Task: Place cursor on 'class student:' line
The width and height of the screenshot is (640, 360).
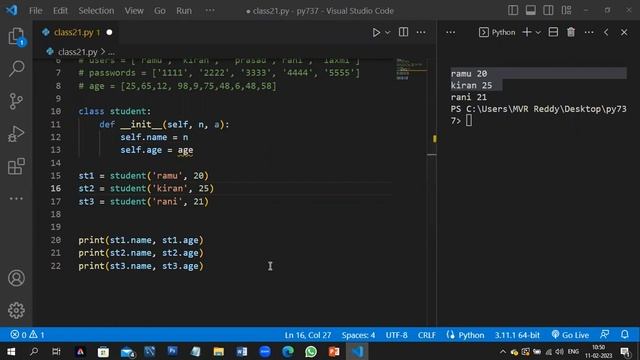Action: [x=115, y=111]
